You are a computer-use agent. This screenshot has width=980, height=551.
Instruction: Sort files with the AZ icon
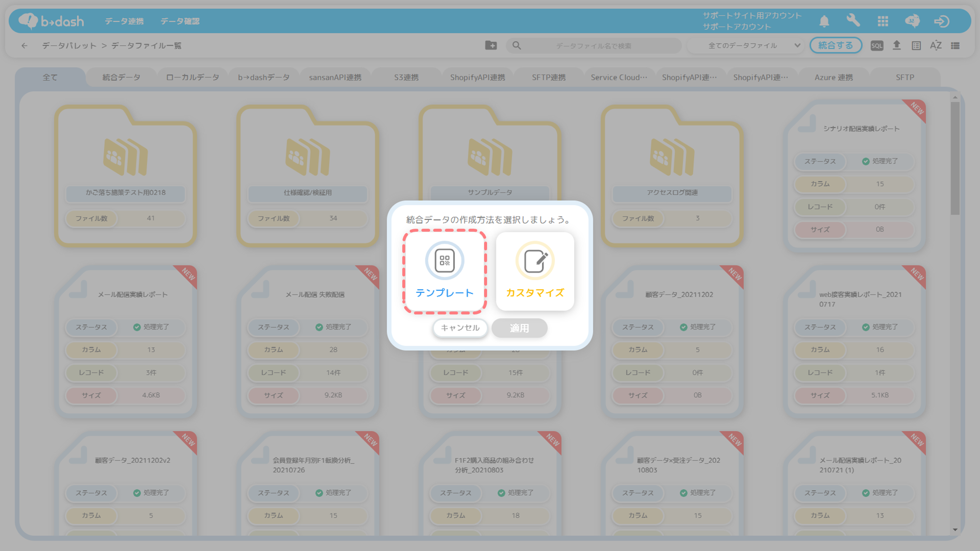[936, 46]
